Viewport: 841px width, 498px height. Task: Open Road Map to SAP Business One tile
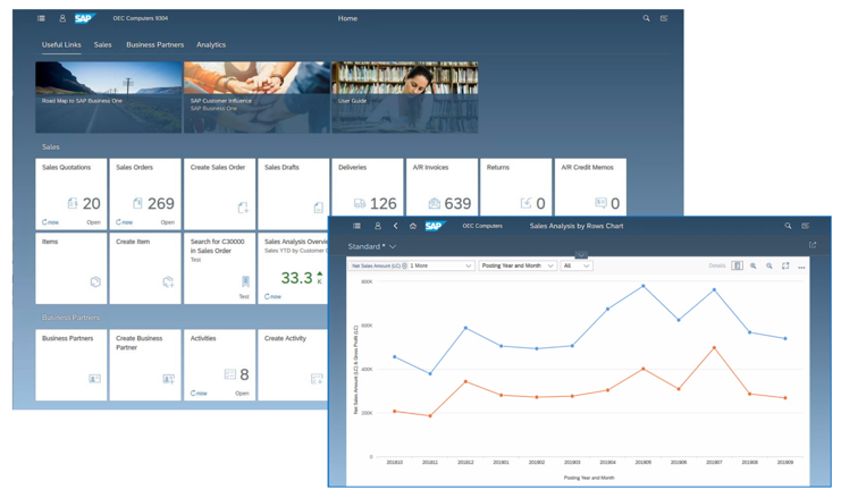[109, 97]
